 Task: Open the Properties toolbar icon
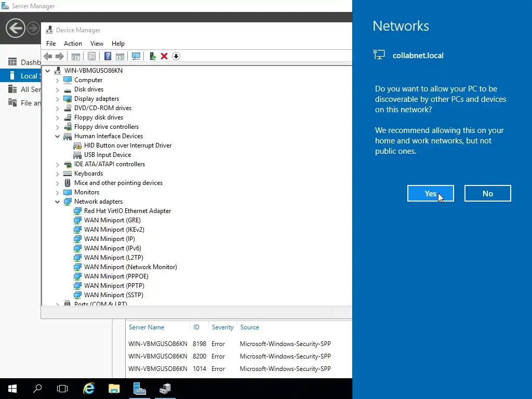pyautogui.click(x=91, y=56)
